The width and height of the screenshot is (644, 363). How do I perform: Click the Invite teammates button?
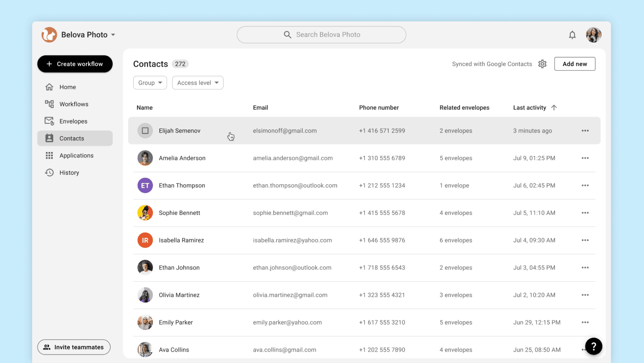(x=74, y=347)
